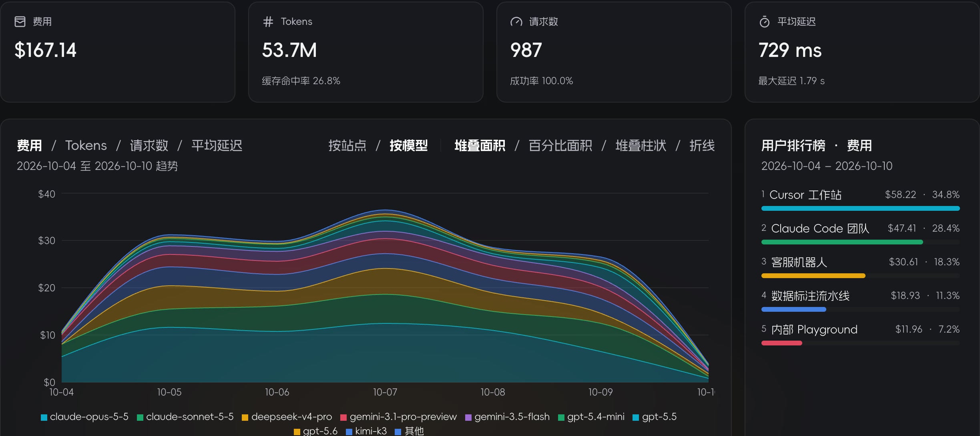Image resolution: width=980 pixels, height=436 pixels.
Task: Click request count value 987
Action: tap(526, 50)
